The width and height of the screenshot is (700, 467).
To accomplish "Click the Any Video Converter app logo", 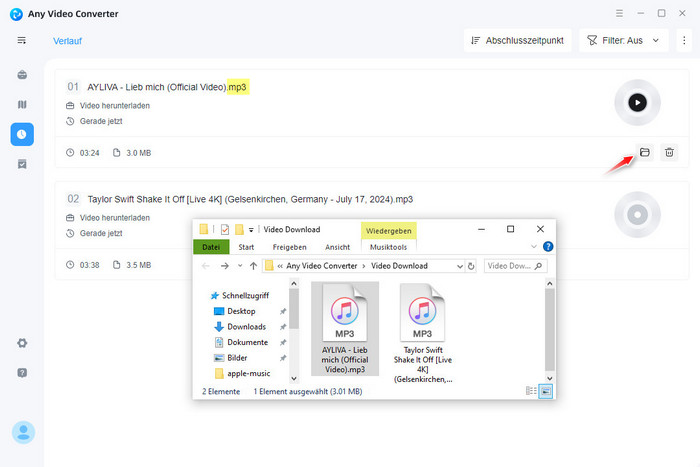I will pyautogui.click(x=16, y=14).
